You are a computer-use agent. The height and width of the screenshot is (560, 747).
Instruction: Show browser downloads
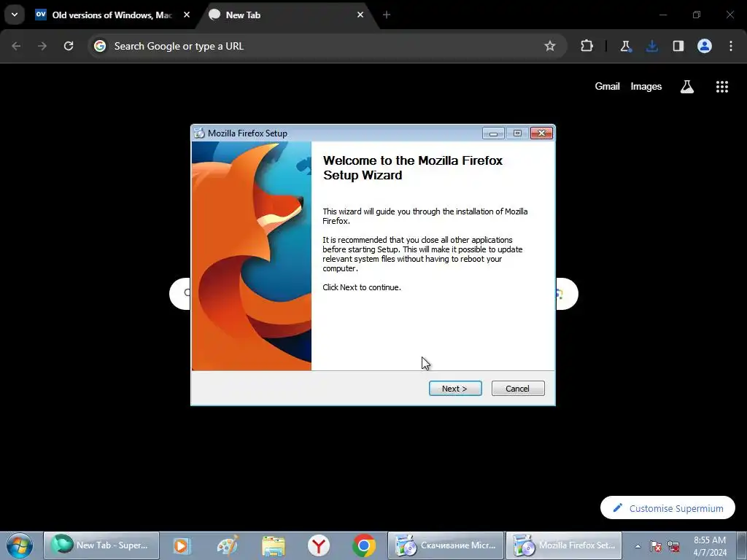point(651,46)
